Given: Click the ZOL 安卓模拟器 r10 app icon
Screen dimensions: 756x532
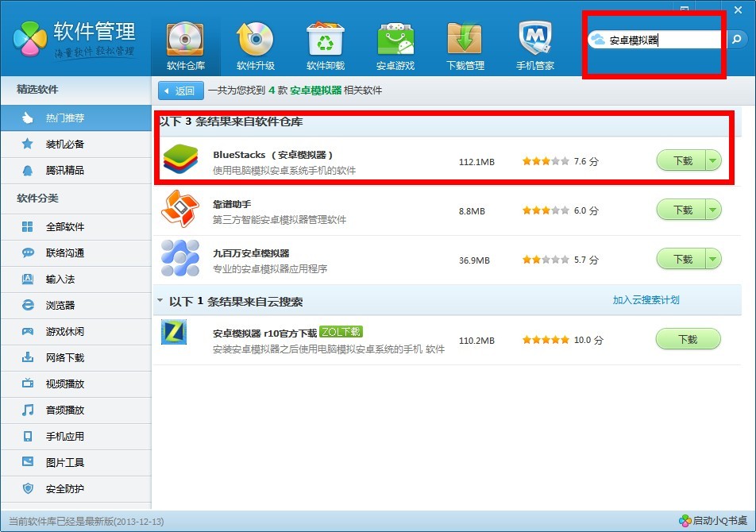Looking at the screenshot, I should 174,332.
